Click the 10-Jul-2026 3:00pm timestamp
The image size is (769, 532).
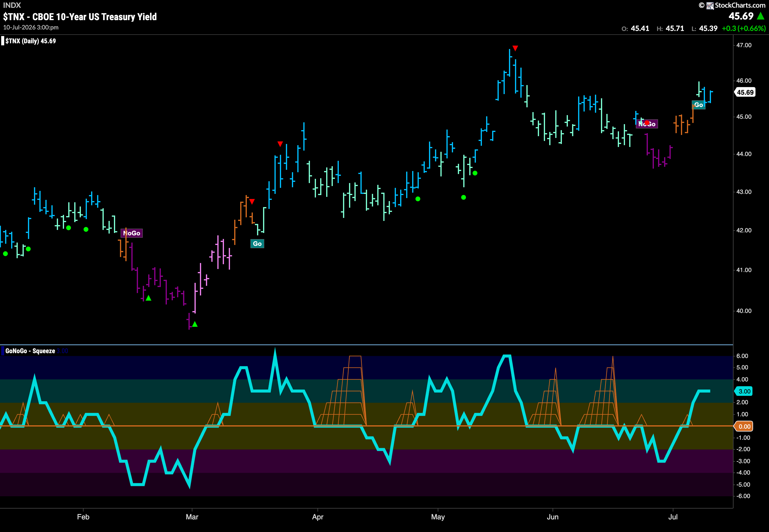(31, 27)
